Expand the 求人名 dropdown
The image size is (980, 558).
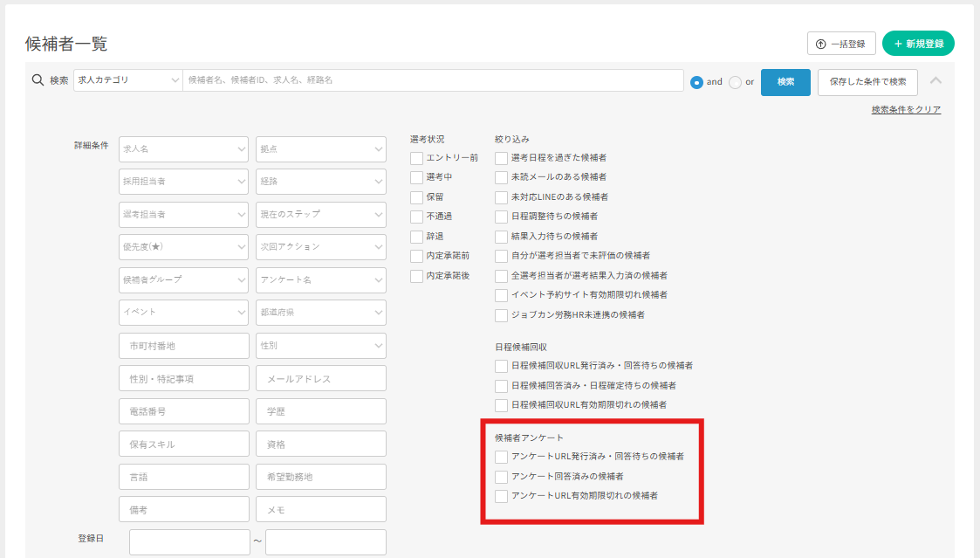pyautogui.click(x=183, y=149)
